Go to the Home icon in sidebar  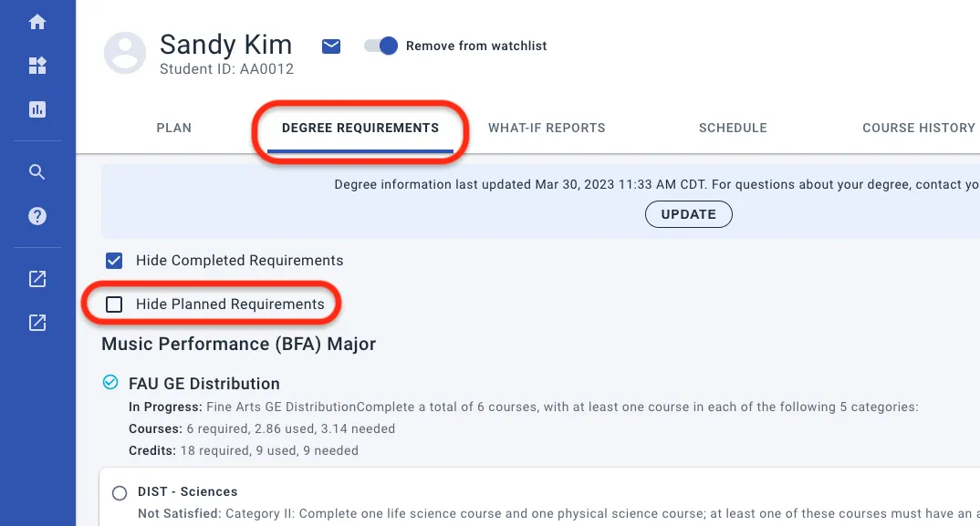point(37,22)
